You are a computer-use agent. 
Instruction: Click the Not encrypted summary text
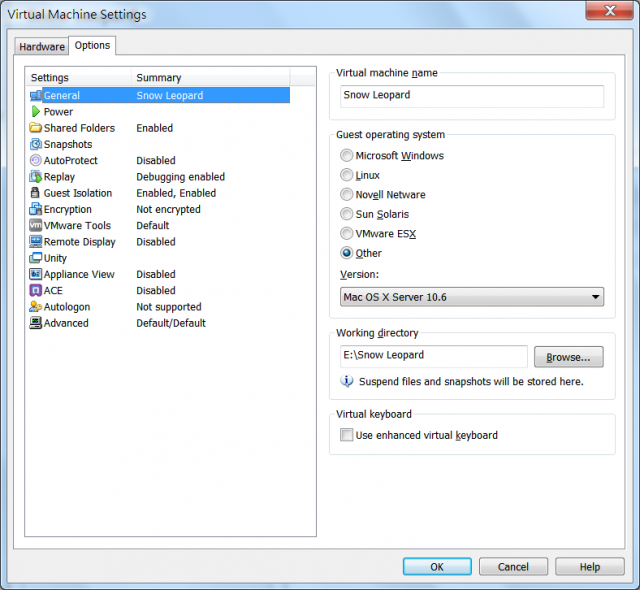point(168,210)
